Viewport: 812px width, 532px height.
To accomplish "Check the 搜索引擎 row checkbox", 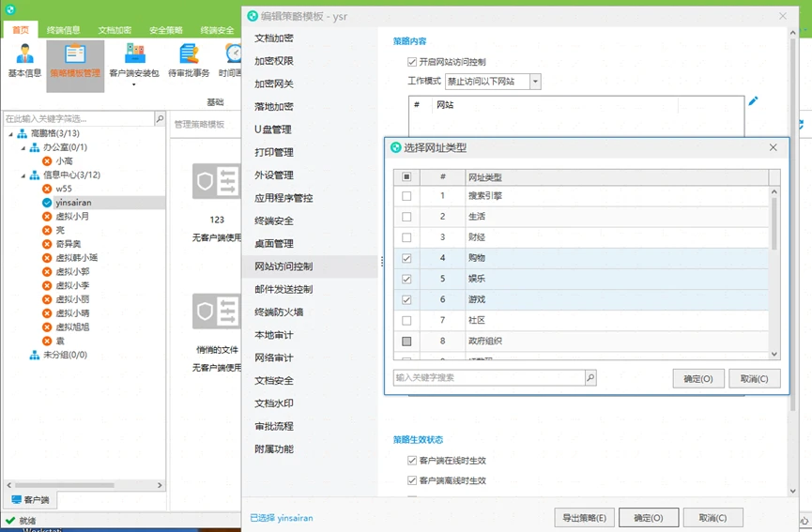I will click(x=406, y=196).
